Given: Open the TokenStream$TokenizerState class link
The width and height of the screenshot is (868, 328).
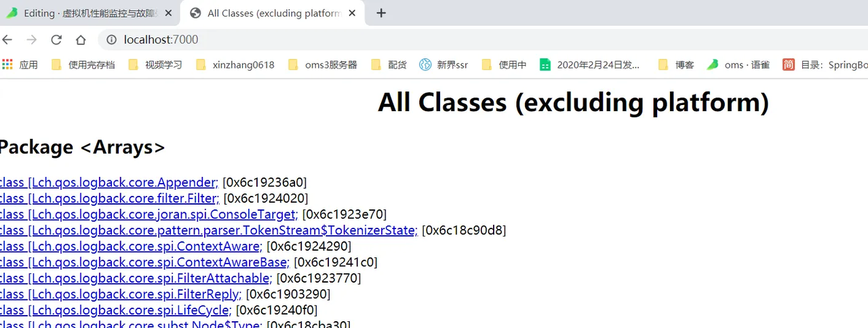Looking at the screenshot, I should pos(208,230).
